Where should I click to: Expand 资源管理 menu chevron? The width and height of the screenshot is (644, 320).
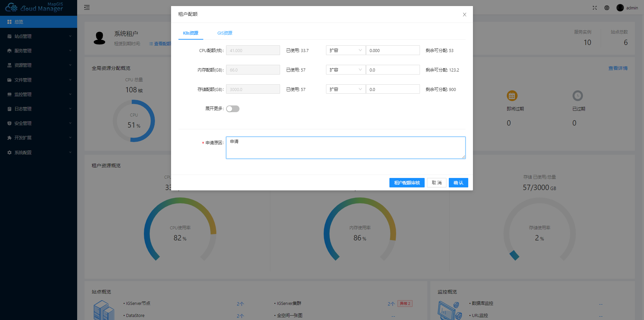pos(70,65)
